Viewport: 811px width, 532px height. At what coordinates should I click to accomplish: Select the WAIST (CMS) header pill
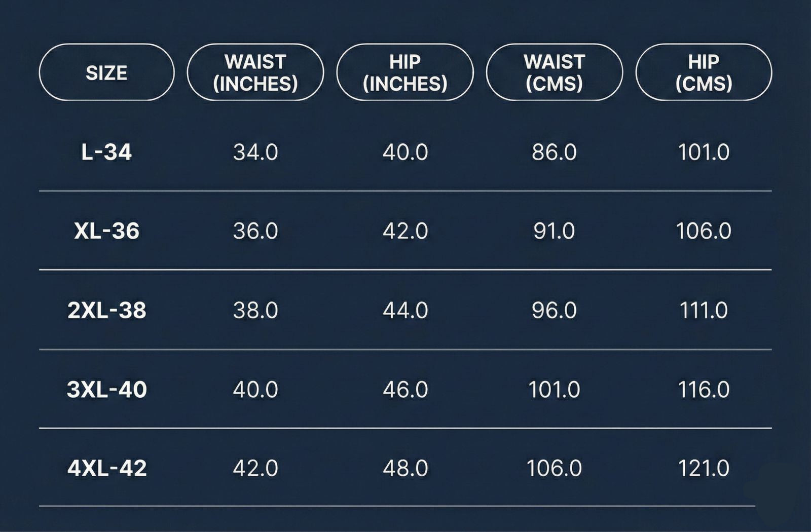(x=554, y=72)
